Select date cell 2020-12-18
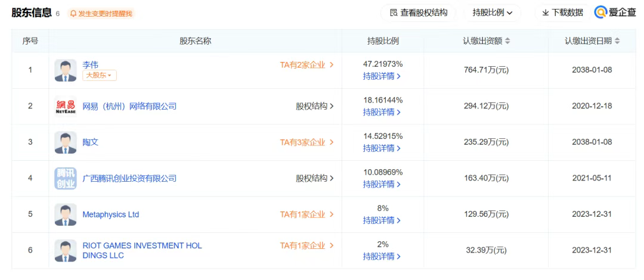Screen dimensions: 644x280 592,106
